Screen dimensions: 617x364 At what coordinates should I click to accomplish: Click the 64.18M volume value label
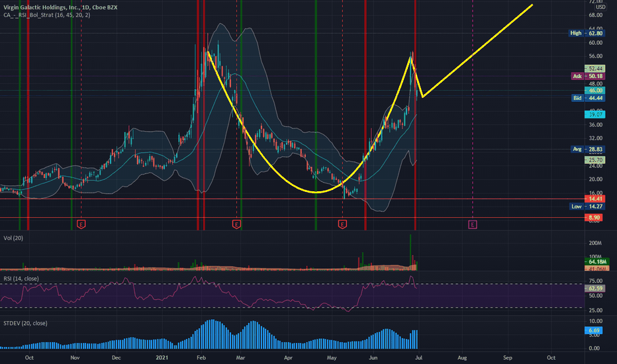point(597,261)
